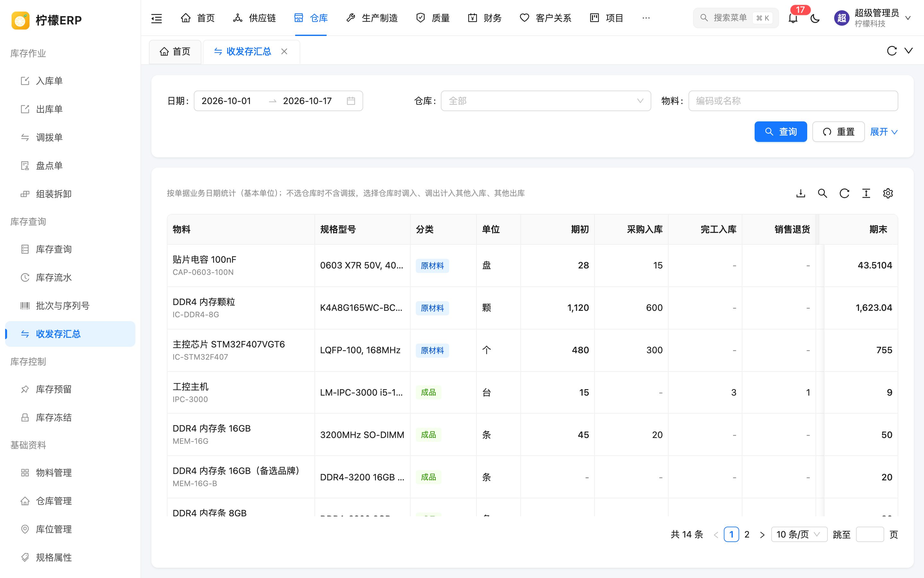
Task: Adjust table density with the row-height icon
Action: [x=866, y=193]
